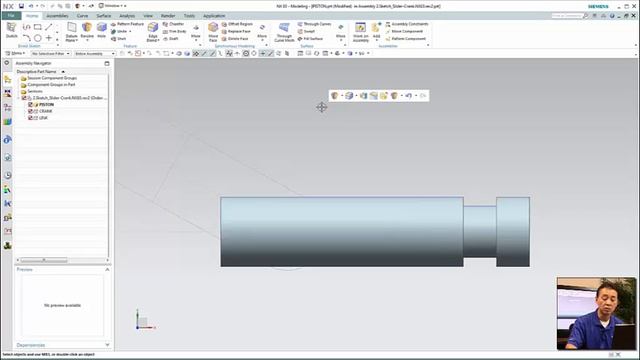Choose the Revolve feature tool

coord(87,31)
